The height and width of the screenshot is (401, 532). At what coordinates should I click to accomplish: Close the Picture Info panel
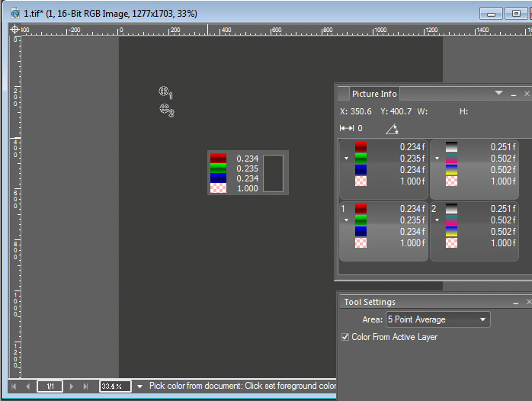pos(527,94)
